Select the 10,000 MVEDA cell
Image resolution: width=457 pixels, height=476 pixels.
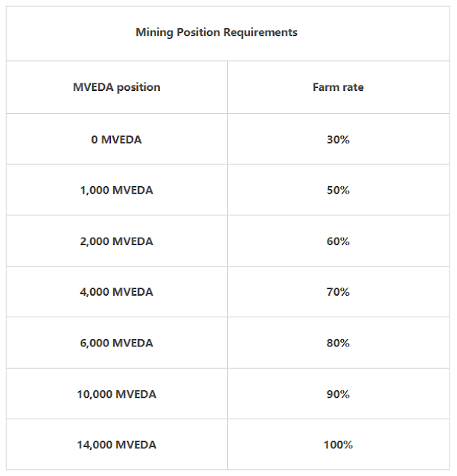click(x=116, y=394)
